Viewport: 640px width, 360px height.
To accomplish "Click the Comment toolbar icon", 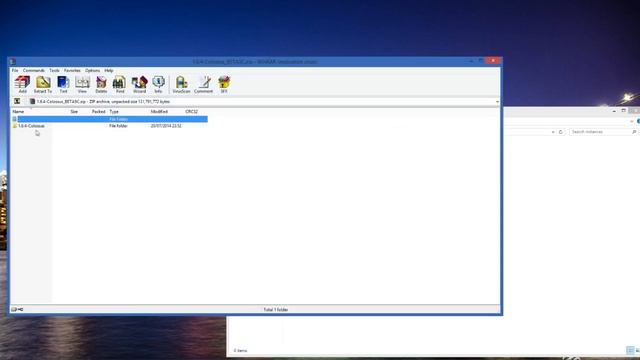I will point(204,83).
